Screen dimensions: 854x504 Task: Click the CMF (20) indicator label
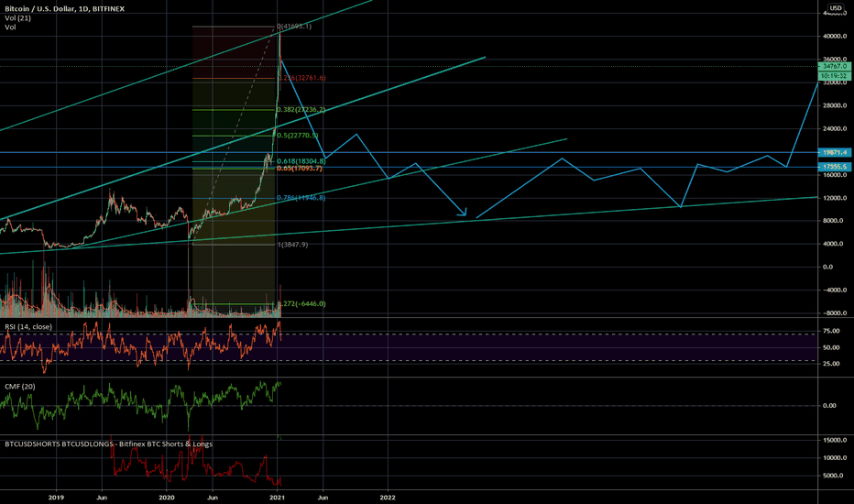(x=20, y=387)
